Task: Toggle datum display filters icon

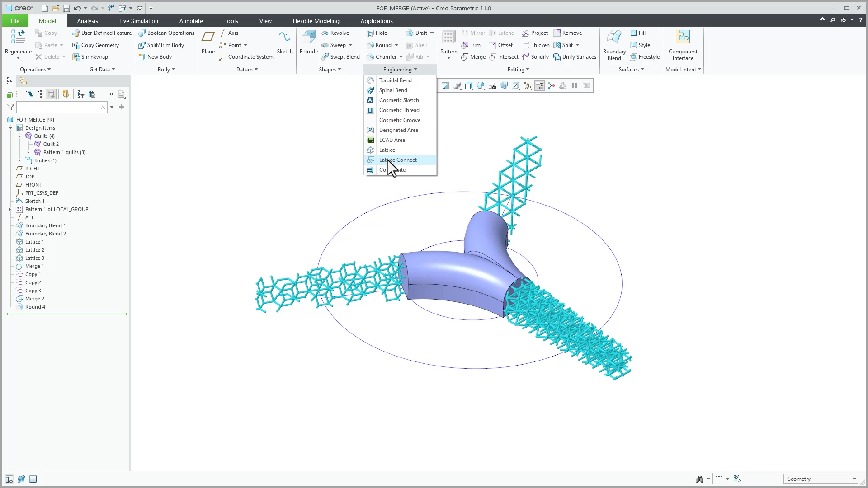Action: click(528, 85)
